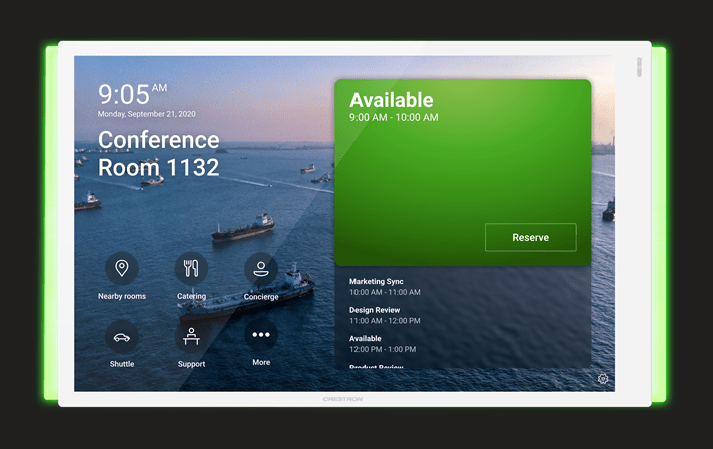713x449 pixels.
Task: Click the Nearby rooms label
Action: coord(122,296)
